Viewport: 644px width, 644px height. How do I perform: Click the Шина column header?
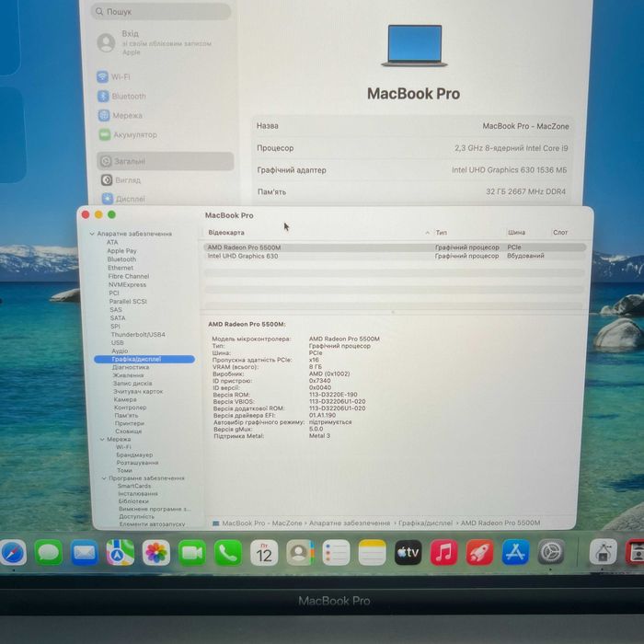coord(516,233)
